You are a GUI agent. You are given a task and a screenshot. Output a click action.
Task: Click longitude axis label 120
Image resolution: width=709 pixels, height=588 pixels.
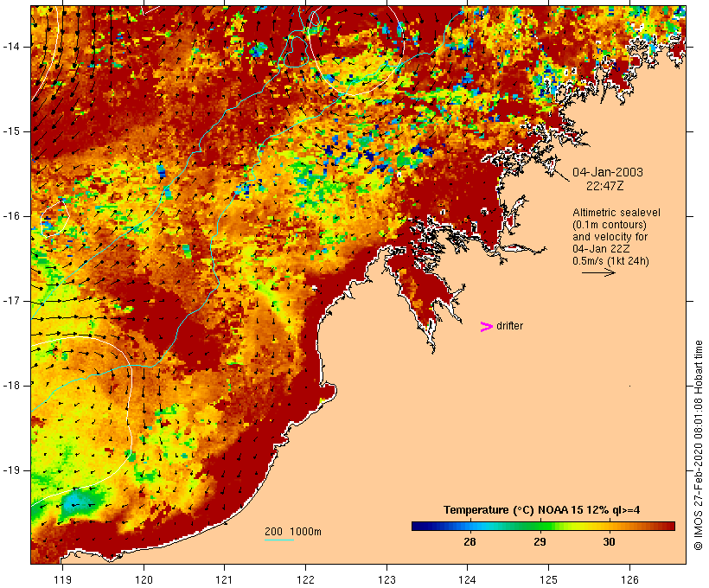point(144,579)
